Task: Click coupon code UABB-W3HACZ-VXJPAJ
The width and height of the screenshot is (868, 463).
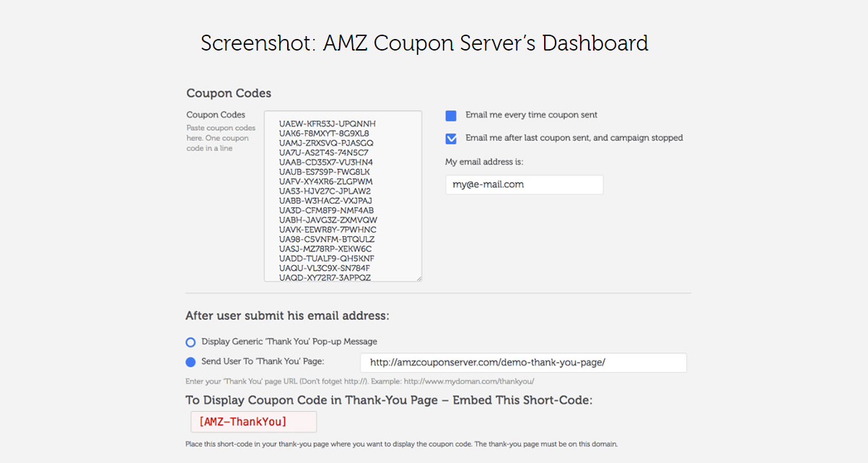Action: tap(325, 201)
